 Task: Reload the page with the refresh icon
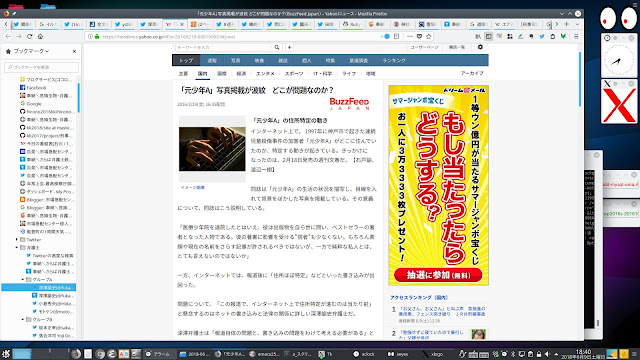coord(29,36)
